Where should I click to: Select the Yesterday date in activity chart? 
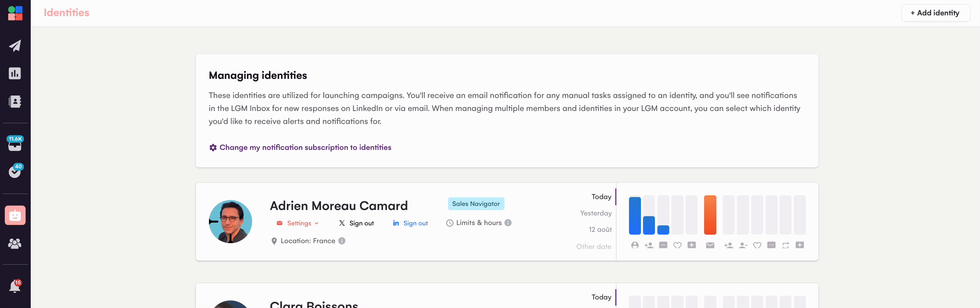click(596, 213)
